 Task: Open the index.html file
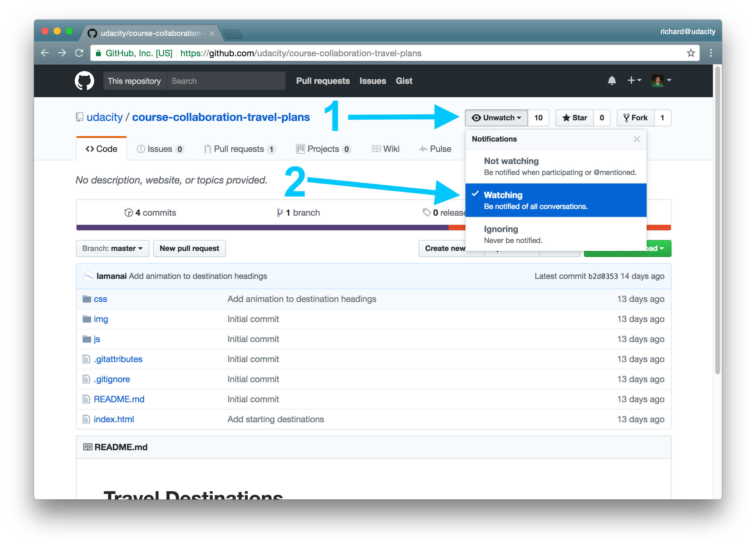114,419
